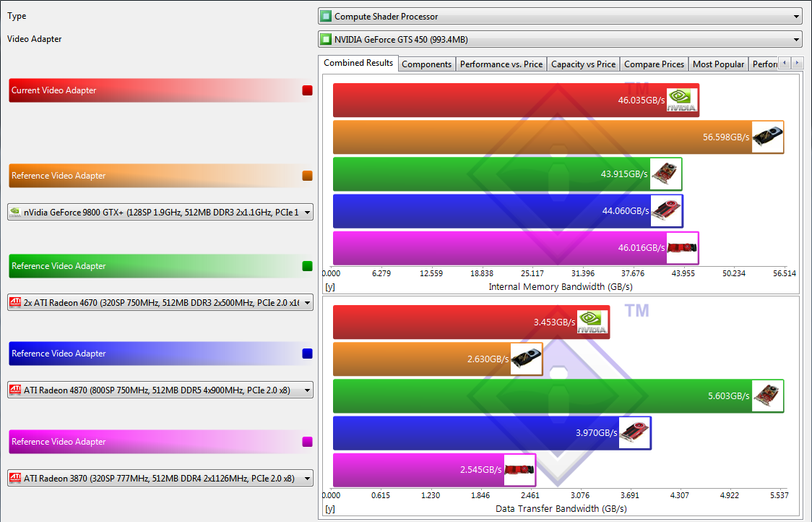Click the 46.016GB/s value label
Image resolution: width=812 pixels, height=522 pixels.
pos(641,247)
